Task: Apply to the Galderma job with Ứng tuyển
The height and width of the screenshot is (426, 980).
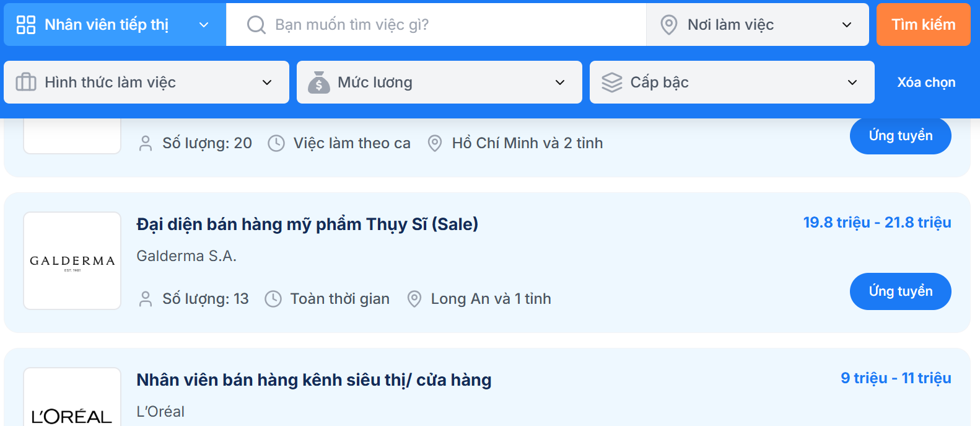Action: 900,291
